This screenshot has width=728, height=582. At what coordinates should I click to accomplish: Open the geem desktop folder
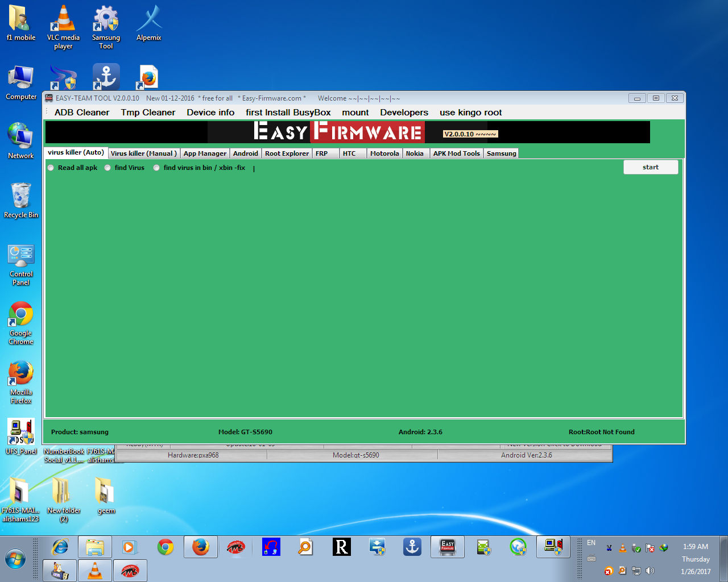(x=106, y=496)
